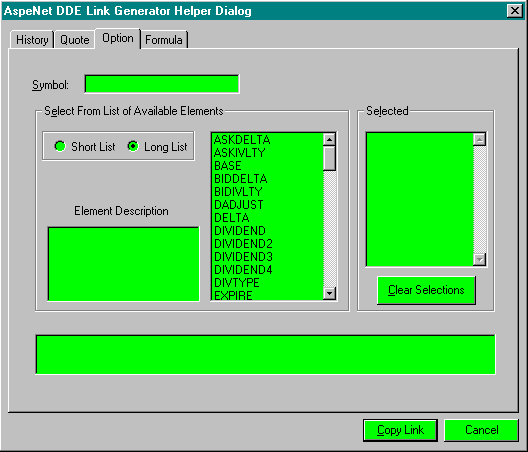Select the Option tab
This screenshot has height=452, width=528.
tap(118, 38)
